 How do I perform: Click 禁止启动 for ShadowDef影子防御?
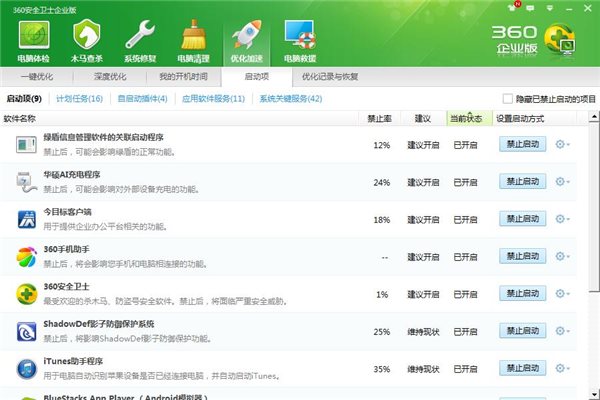point(523,331)
